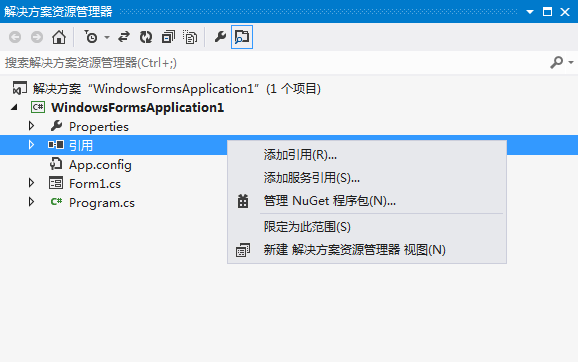578x362 pixels.
Task: Open the dropdown arrow beside the clock filter
Action: 107,37
